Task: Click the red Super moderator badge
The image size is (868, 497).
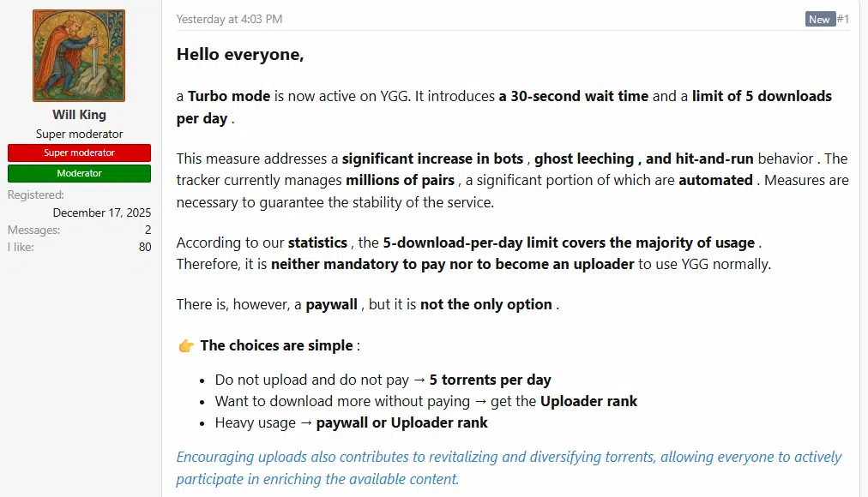Action: 79,153
